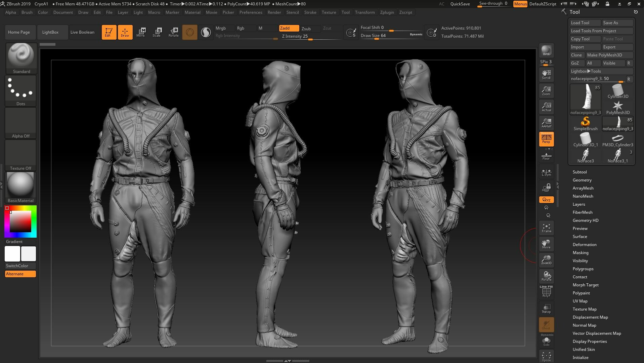Expand the Deformation section
644x363 pixels.
point(585,245)
